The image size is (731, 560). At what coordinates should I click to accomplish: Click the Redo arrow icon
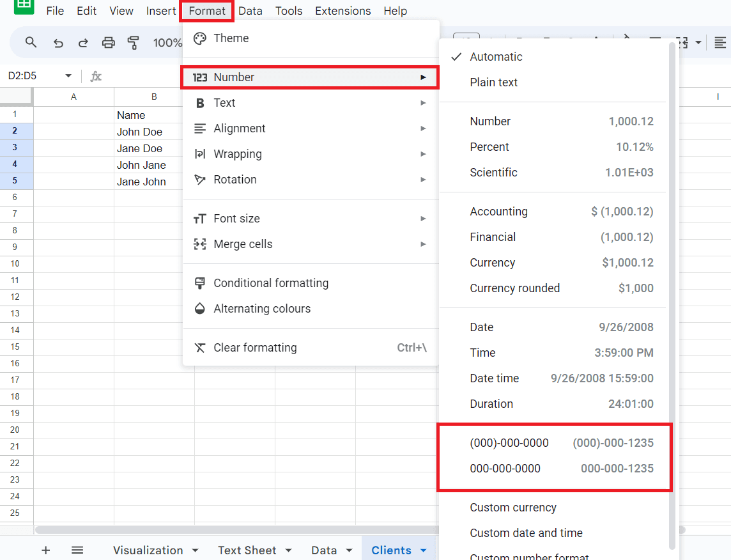83,43
